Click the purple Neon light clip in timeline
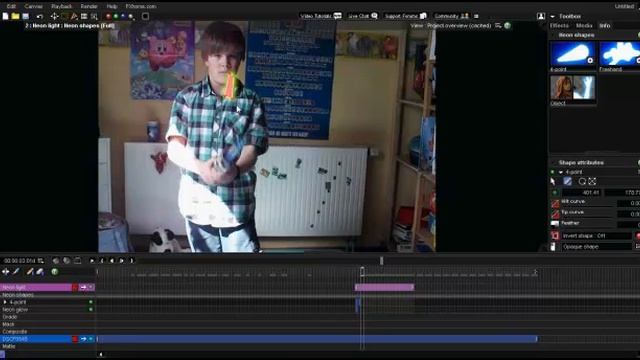Screen dimensions: 640x360 pyautogui.click(x=384, y=287)
